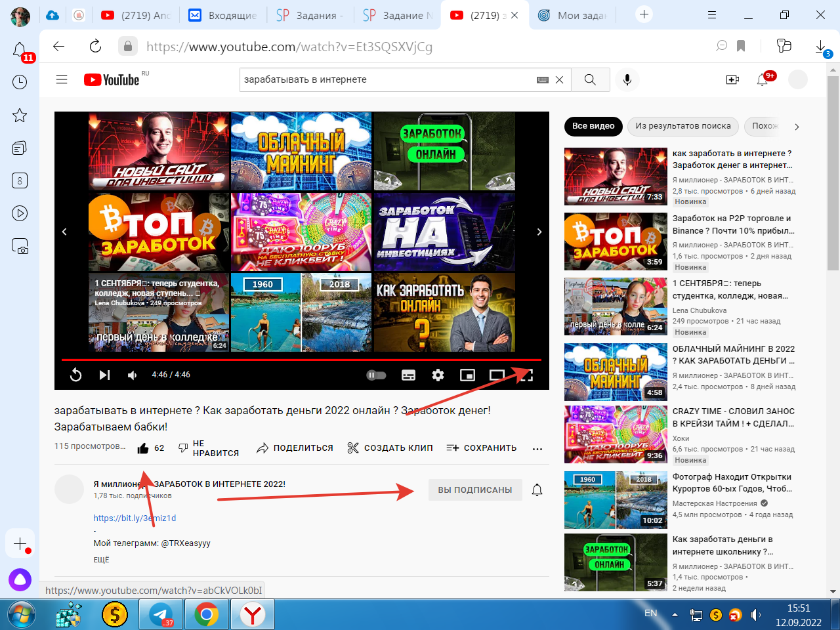Image resolution: width=840 pixels, height=630 pixels.
Task: Skip to next video
Action: tap(104, 375)
